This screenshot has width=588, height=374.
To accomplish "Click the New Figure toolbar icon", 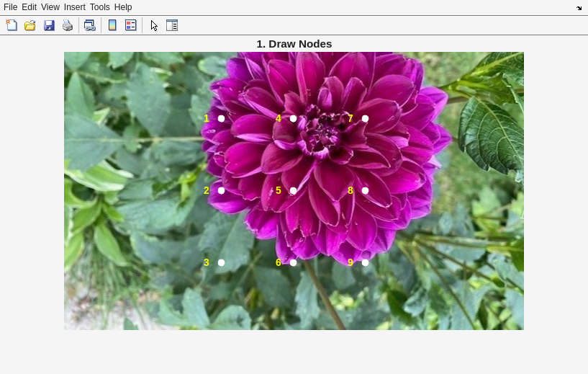I will [12, 25].
